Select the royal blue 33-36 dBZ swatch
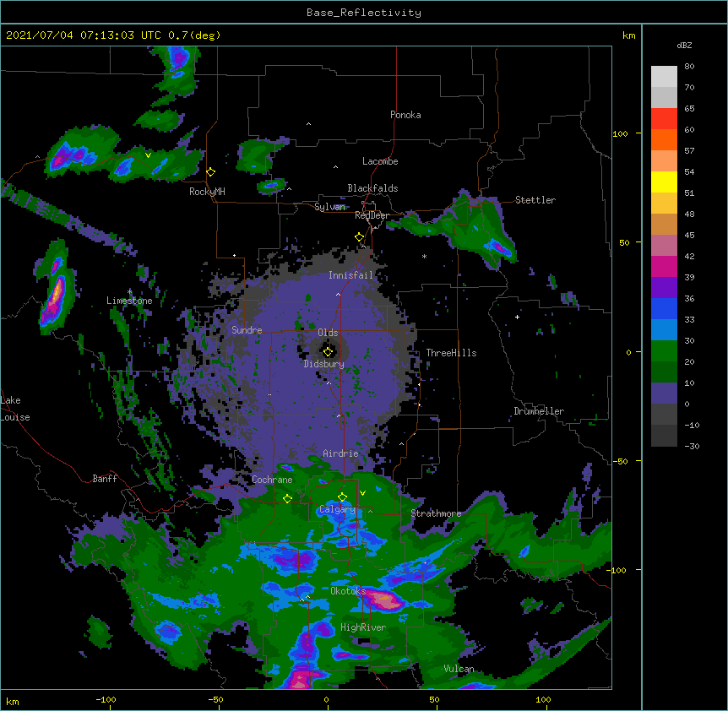Image resolution: width=728 pixels, height=711 pixels. [x=664, y=308]
